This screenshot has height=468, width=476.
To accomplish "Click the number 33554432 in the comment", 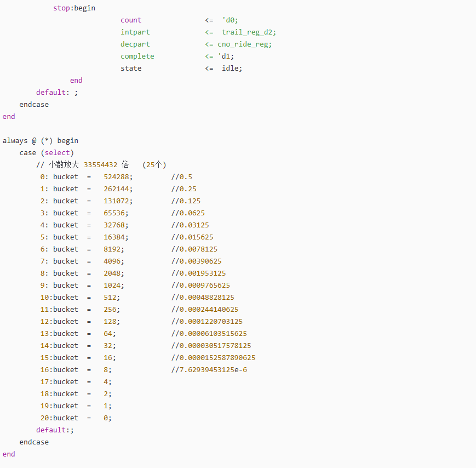I will (x=100, y=165).
